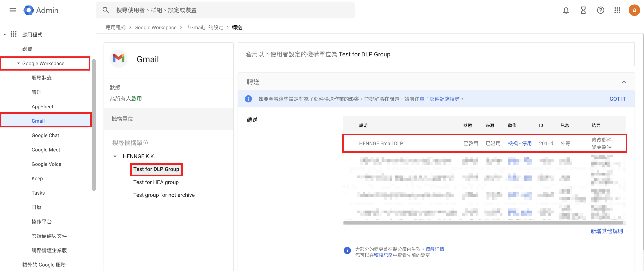Collapse the 應用程式 sidebar section
The width and height of the screenshot is (644, 271).
click(5, 35)
